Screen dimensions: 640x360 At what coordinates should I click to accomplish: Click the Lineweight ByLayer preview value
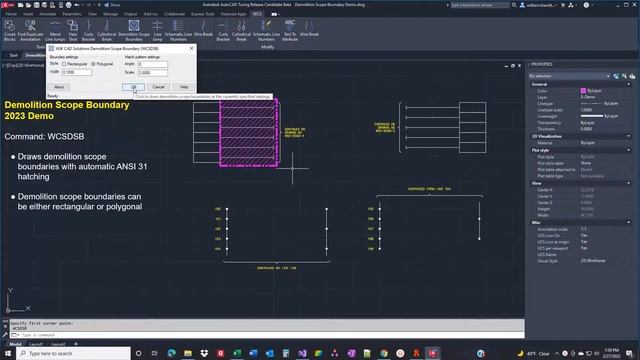pos(599,116)
